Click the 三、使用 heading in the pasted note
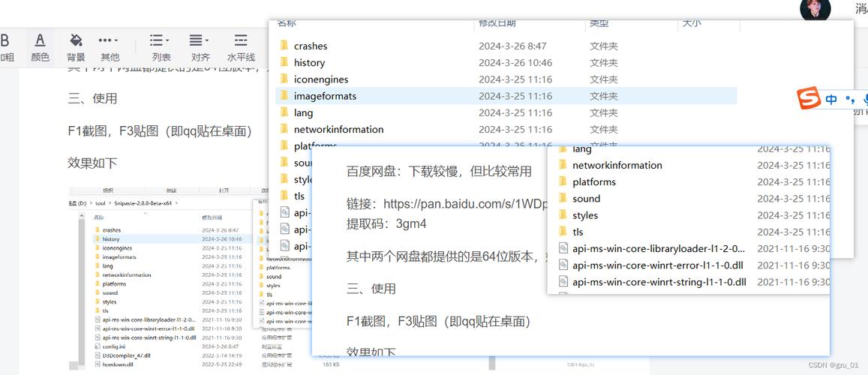868x375 pixels. [371, 289]
